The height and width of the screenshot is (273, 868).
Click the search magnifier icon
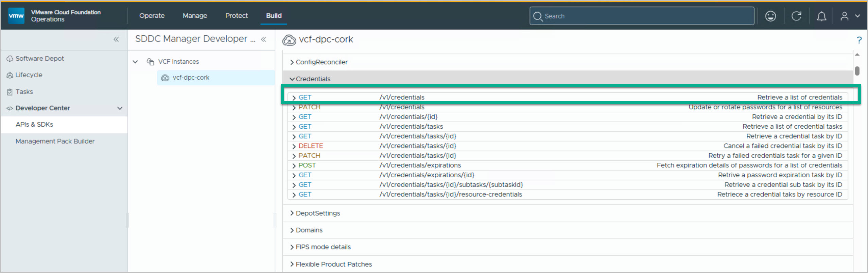(x=538, y=16)
